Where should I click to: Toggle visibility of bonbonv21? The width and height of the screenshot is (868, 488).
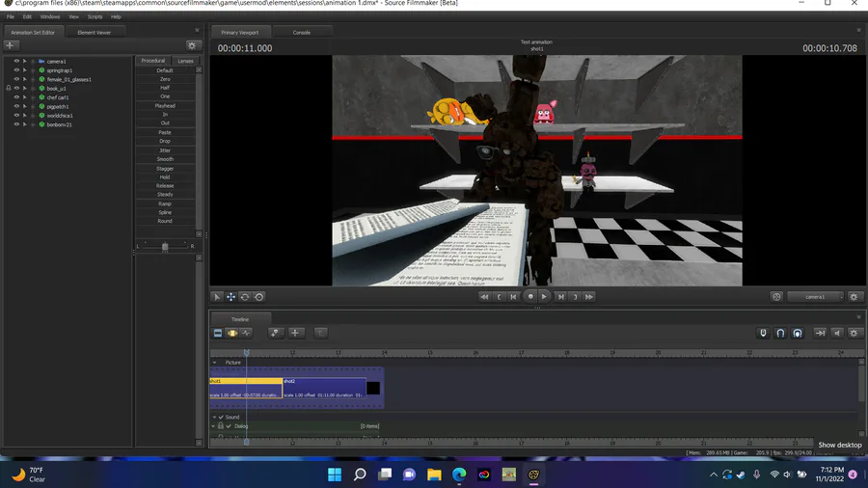point(16,124)
